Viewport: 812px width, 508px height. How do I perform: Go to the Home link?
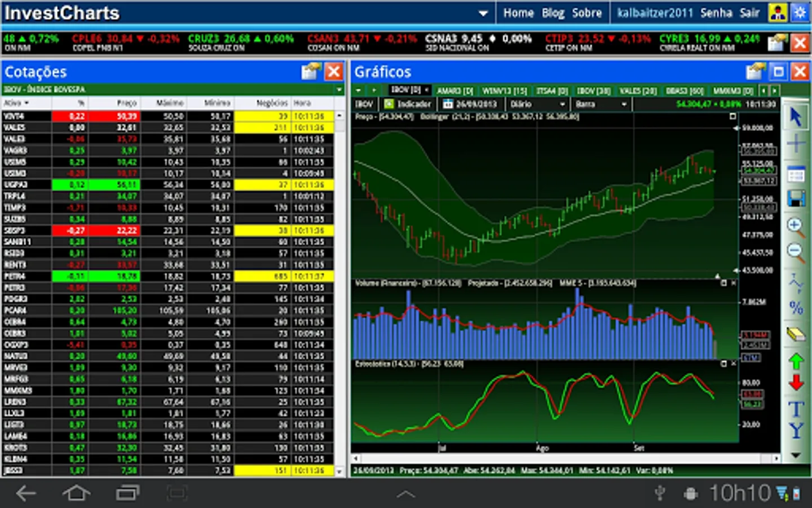518,13
